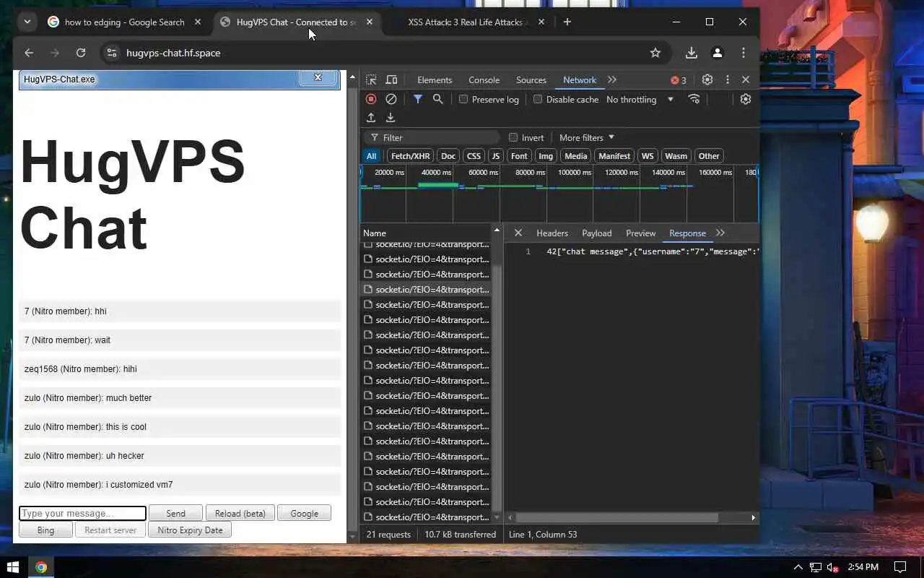Enable Disable cache checkbox
The height and width of the screenshot is (578, 924).
[538, 99]
